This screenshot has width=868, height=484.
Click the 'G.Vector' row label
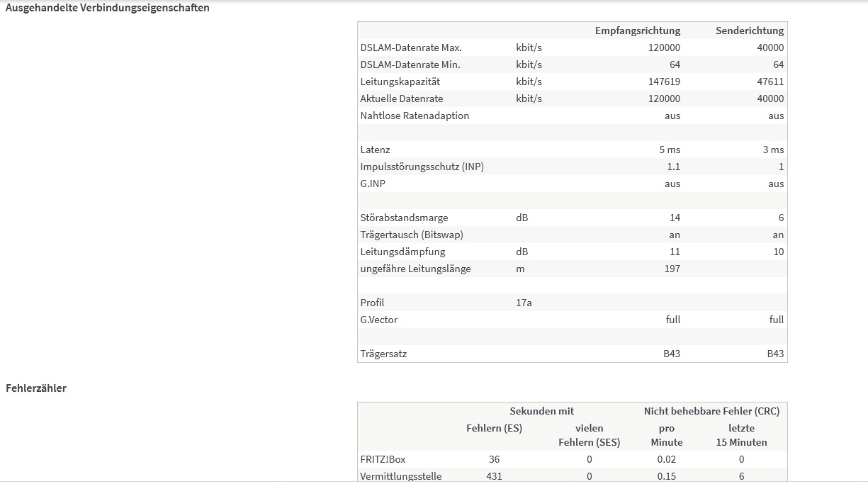coord(378,320)
